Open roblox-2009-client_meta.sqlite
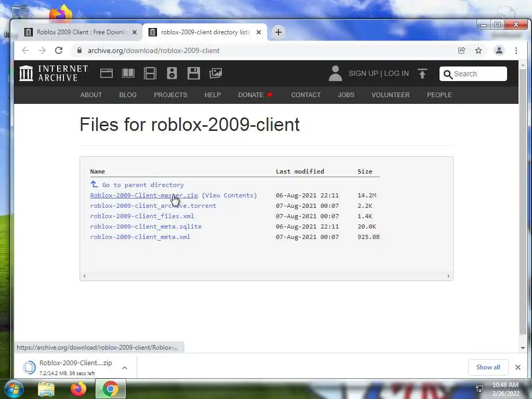The height and width of the screenshot is (399, 532). pyautogui.click(x=145, y=227)
